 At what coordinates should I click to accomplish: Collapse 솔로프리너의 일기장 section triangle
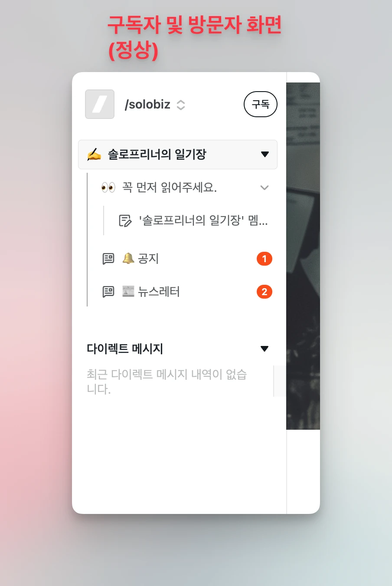pyautogui.click(x=265, y=155)
